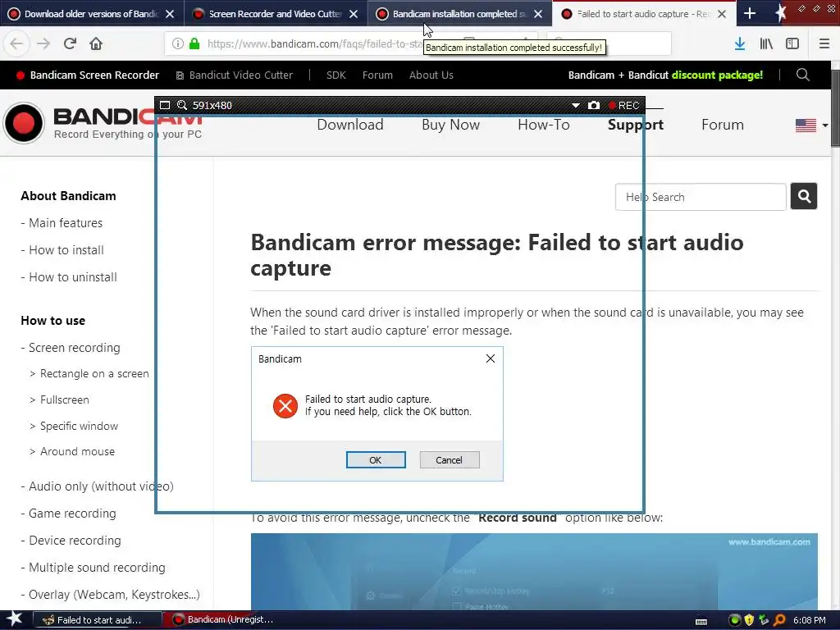
Task: Click OK in the Bandicam error dialog
Action: pos(376,459)
